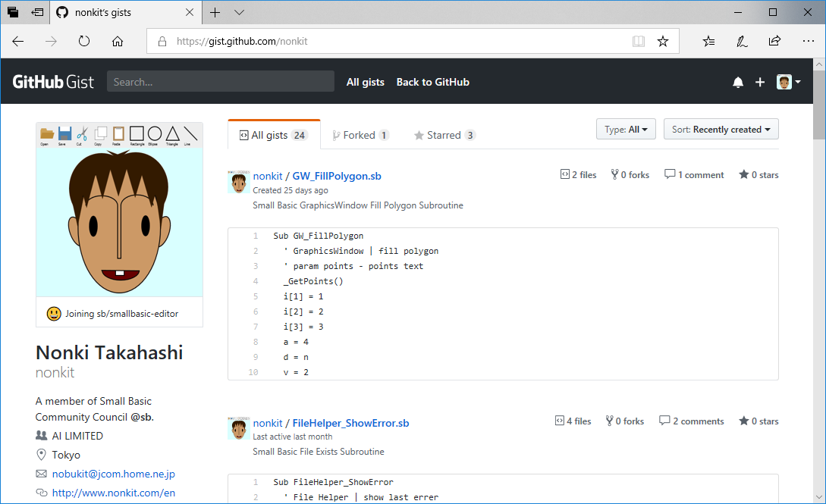Image resolution: width=826 pixels, height=504 pixels.
Task: Click the smiley status emoji in the profile card
Action: (53, 312)
